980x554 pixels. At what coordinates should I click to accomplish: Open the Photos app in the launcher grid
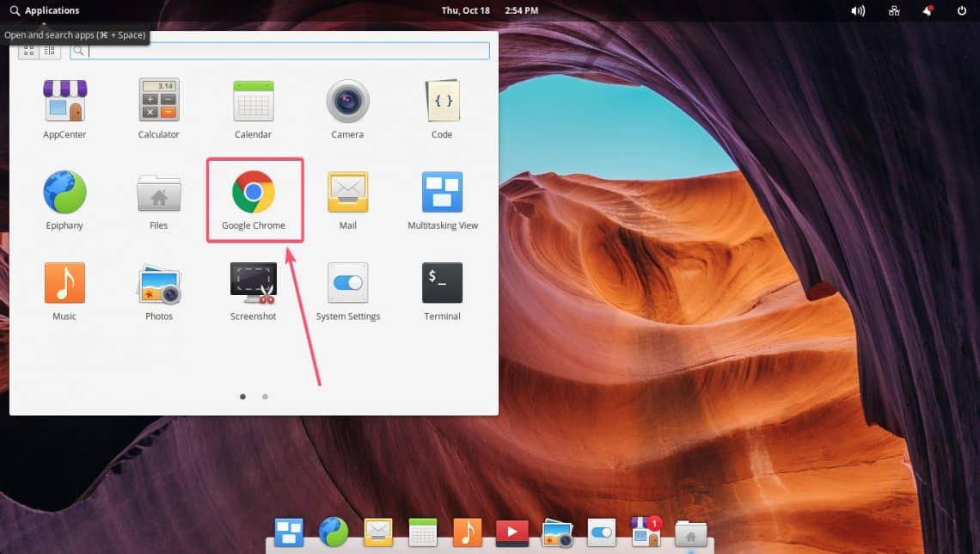[x=159, y=292]
